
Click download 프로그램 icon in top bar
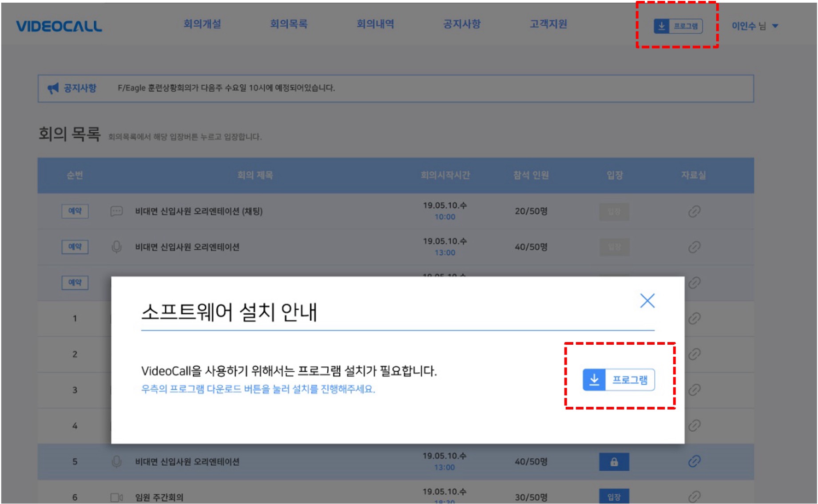[662, 26]
